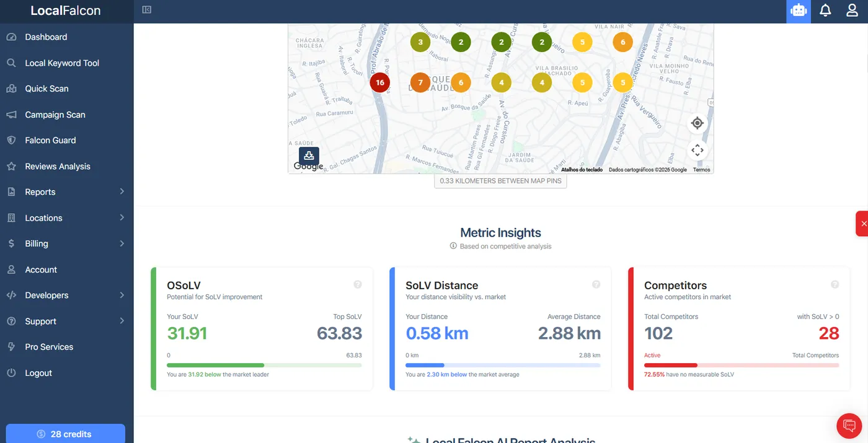Expand the Reports submenu chevron
The width and height of the screenshot is (868, 443).
(x=122, y=192)
